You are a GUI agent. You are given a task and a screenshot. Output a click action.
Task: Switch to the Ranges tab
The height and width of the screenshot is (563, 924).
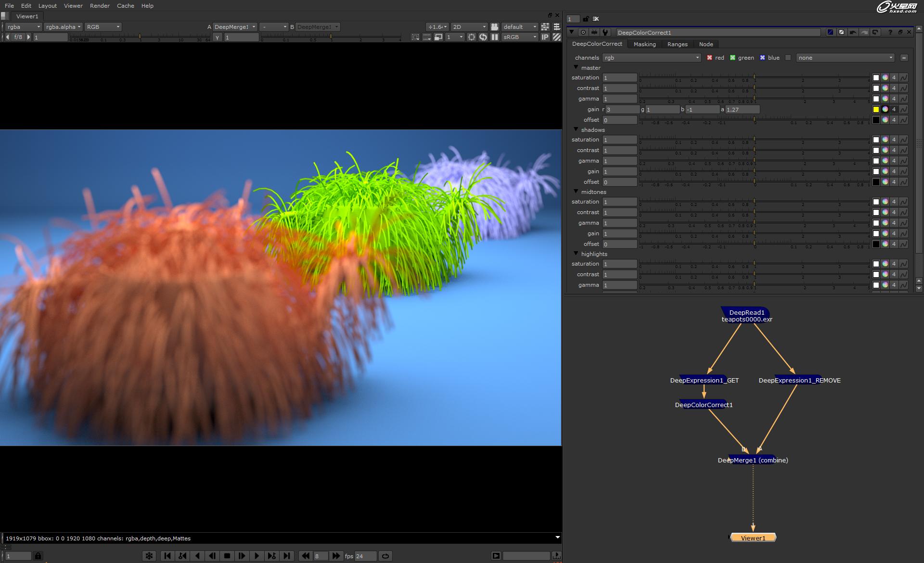(x=677, y=44)
